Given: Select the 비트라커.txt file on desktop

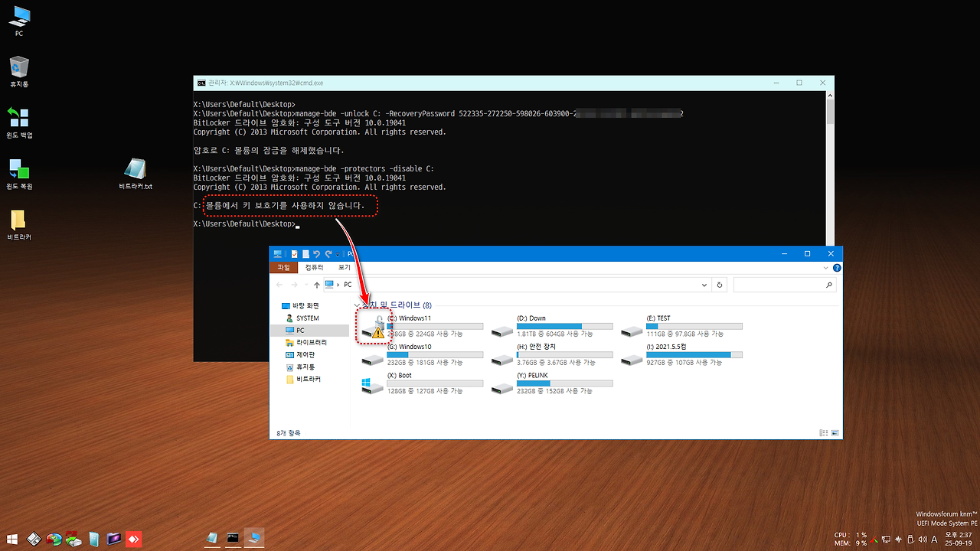Looking at the screenshot, I should click(x=136, y=174).
